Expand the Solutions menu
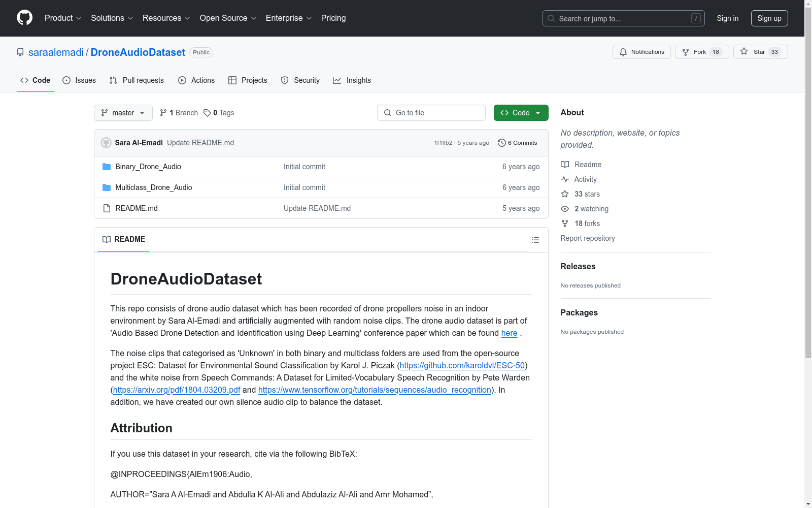Viewport: 812px width, 508px height. [112, 18]
